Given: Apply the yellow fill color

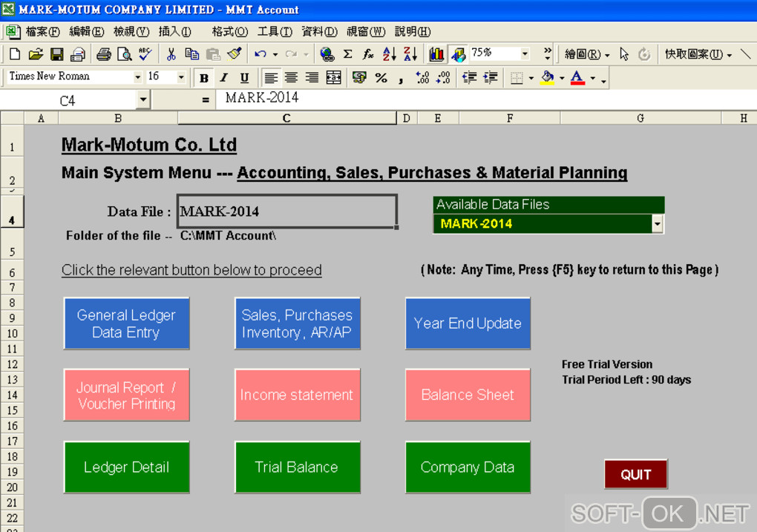Looking at the screenshot, I should coord(547,78).
